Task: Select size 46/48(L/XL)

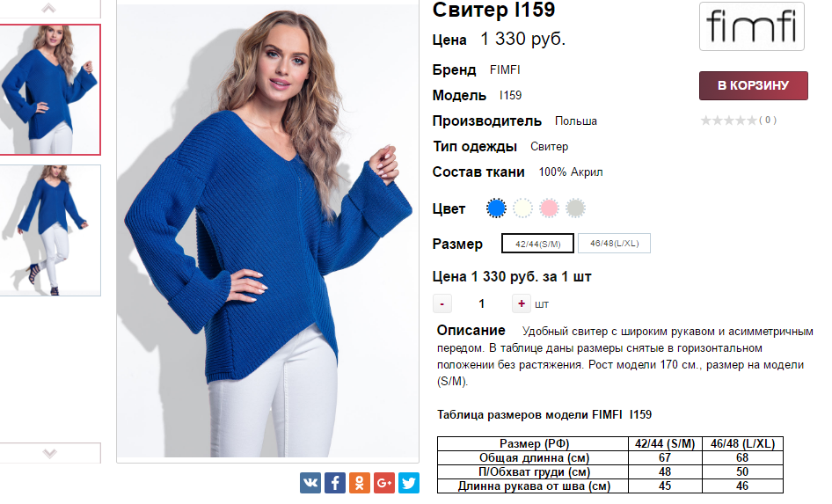Action: 614,244
